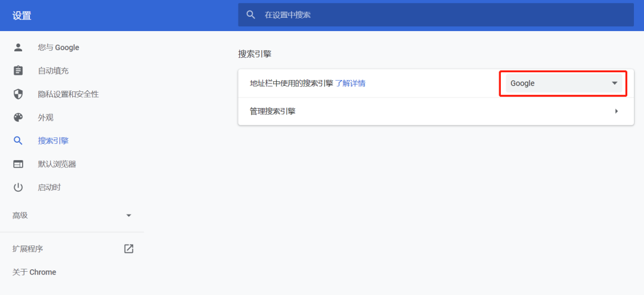Open 隐私设置和安全性 in the sidebar

point(68,94)
